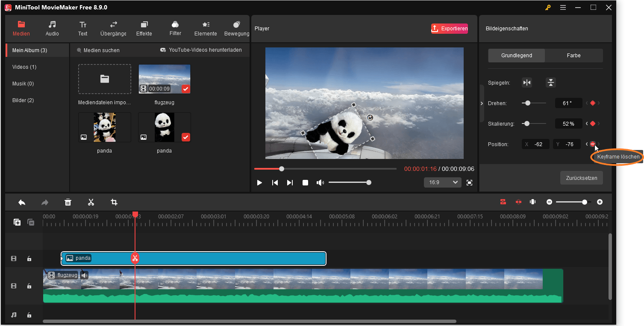
Task: Click the key activation icon
Action: coord(548,7)
